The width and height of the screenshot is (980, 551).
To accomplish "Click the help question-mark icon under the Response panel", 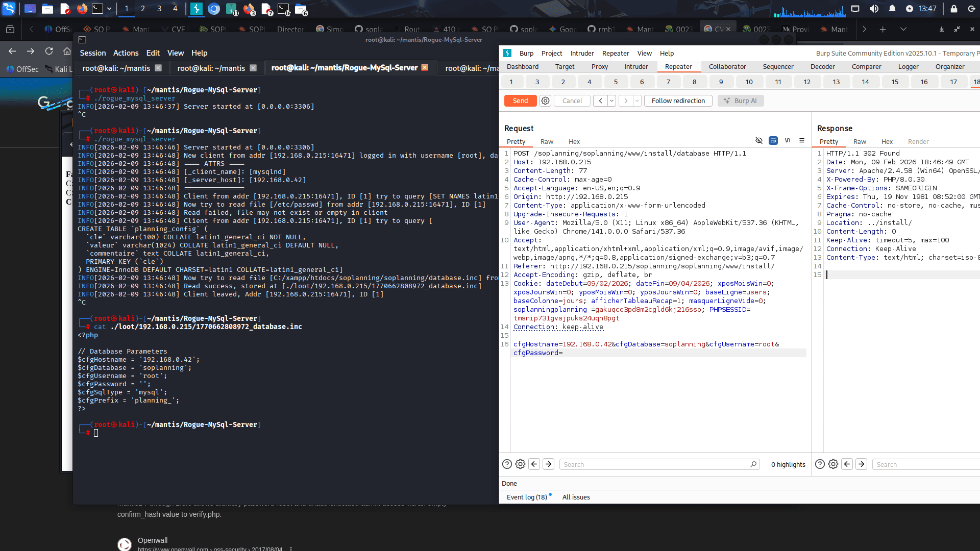I will [820, 464].
